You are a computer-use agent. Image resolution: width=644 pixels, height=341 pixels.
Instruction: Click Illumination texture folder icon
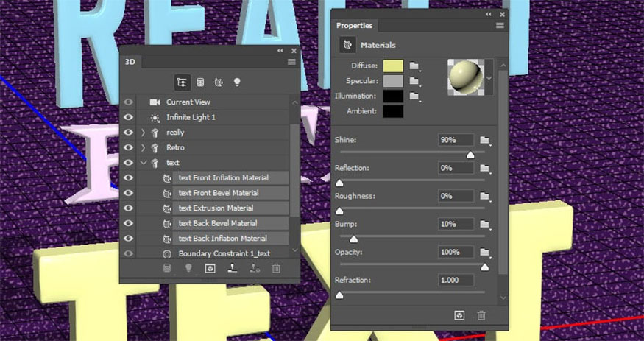pos(414,96)
